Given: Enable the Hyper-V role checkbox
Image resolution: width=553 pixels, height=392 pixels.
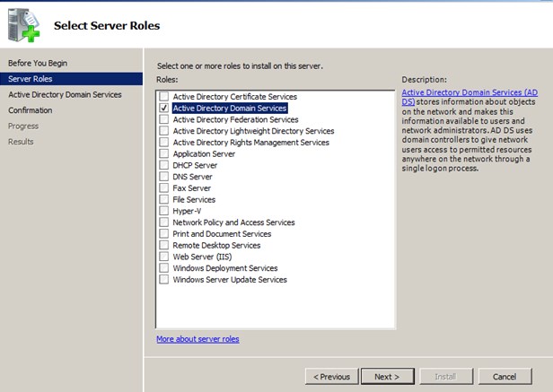Looking at the screenshot, I should (x=163, y=211).
